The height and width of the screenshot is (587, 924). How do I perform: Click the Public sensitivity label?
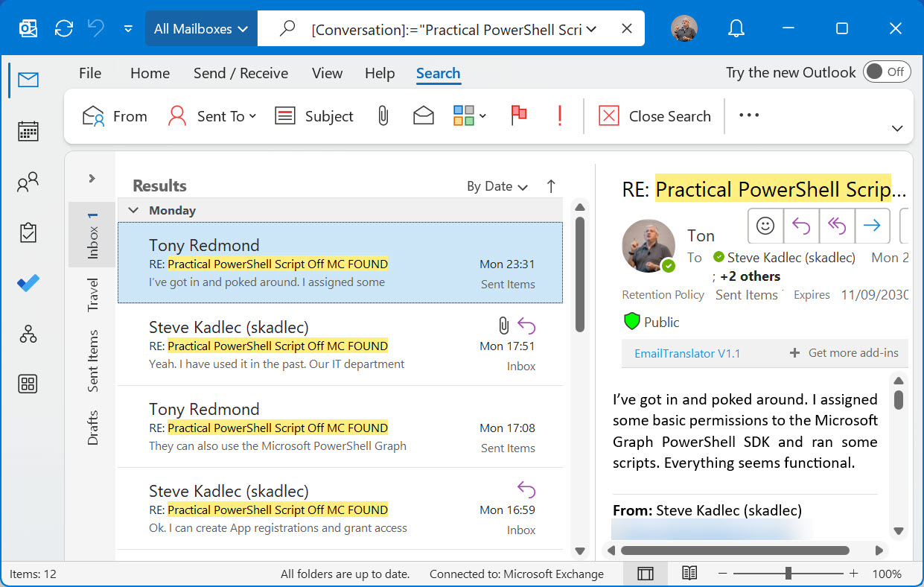(651, 322)
